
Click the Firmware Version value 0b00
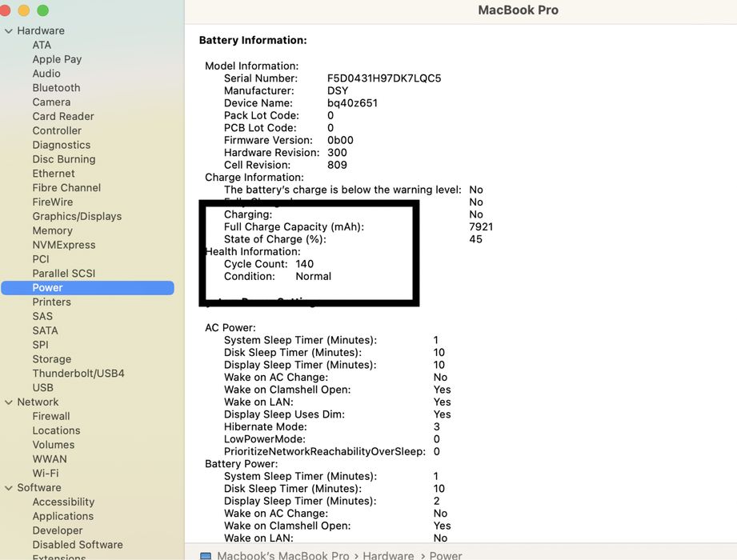[340, 141]
